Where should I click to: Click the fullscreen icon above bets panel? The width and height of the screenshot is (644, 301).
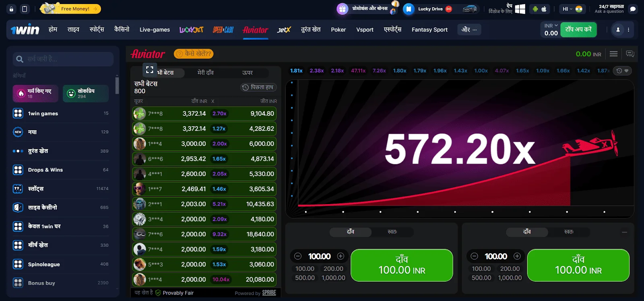point(150,70)
